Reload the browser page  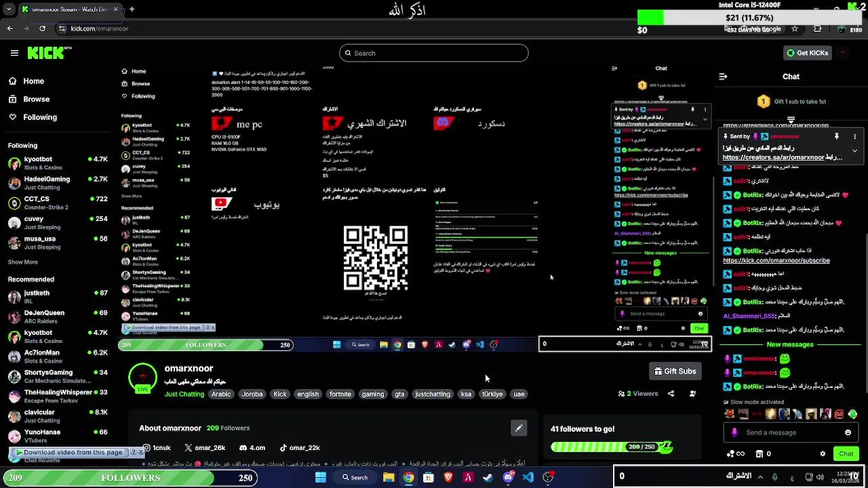point(42,28)
